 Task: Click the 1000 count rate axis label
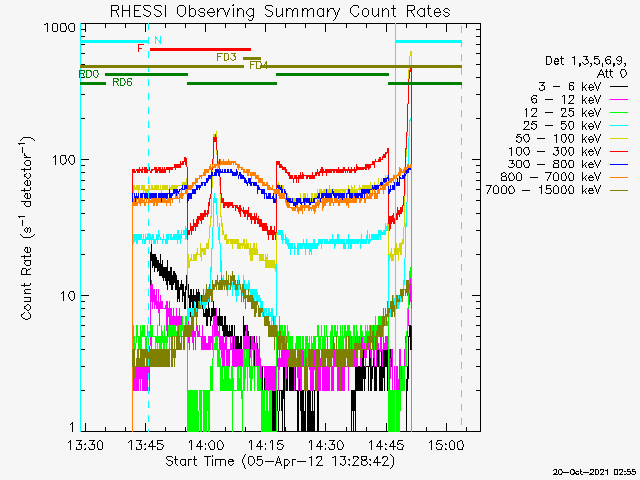pyautogui.click(x=60, y=28)
